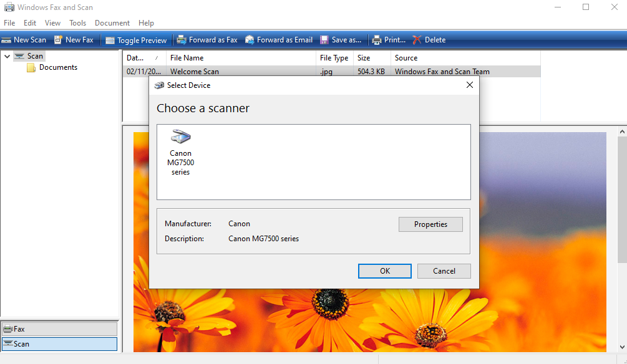Close the Select Device dialog
Viewport: 627px width, 364px height.
470,85
